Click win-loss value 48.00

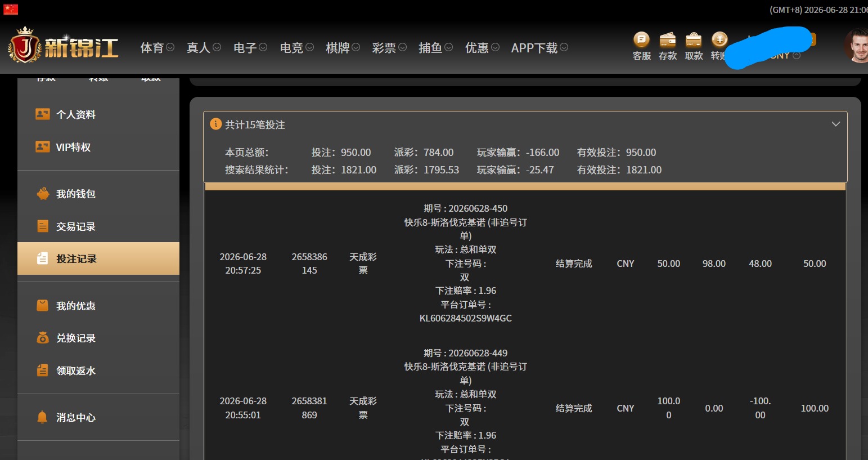pyautogui.click(x=760, y=264)
